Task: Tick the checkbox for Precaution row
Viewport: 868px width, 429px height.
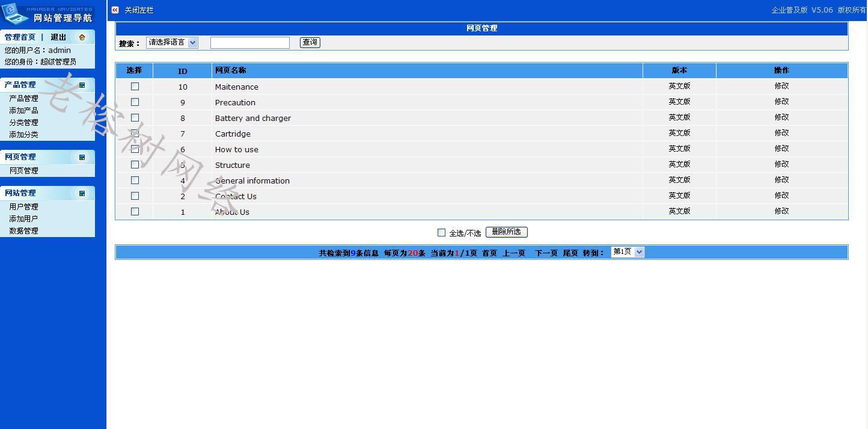Action: [135, 102]
